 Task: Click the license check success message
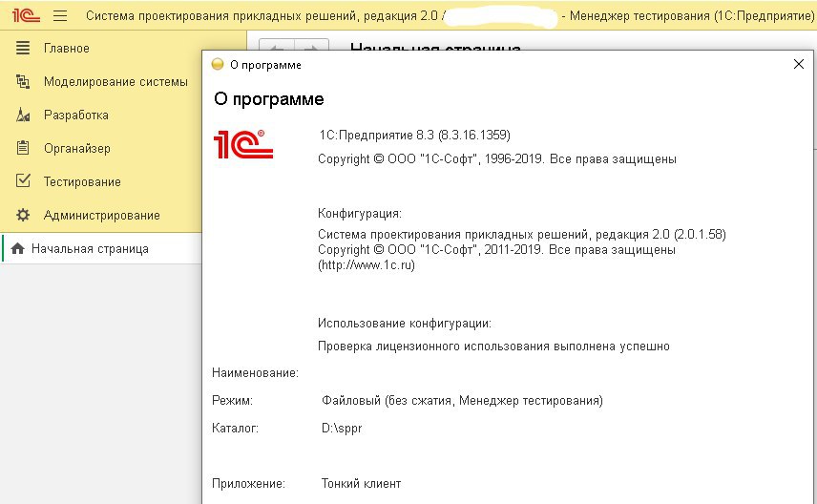point(493,346)
